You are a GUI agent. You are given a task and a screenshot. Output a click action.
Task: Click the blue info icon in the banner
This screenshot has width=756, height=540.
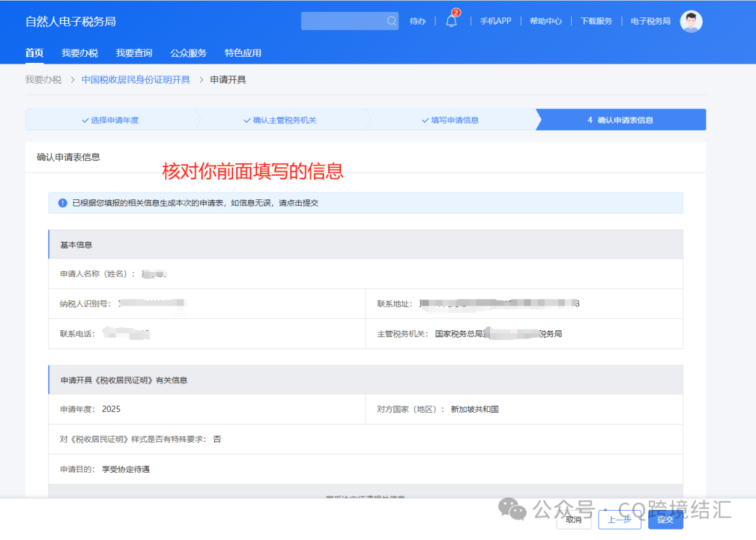[62, 202]
